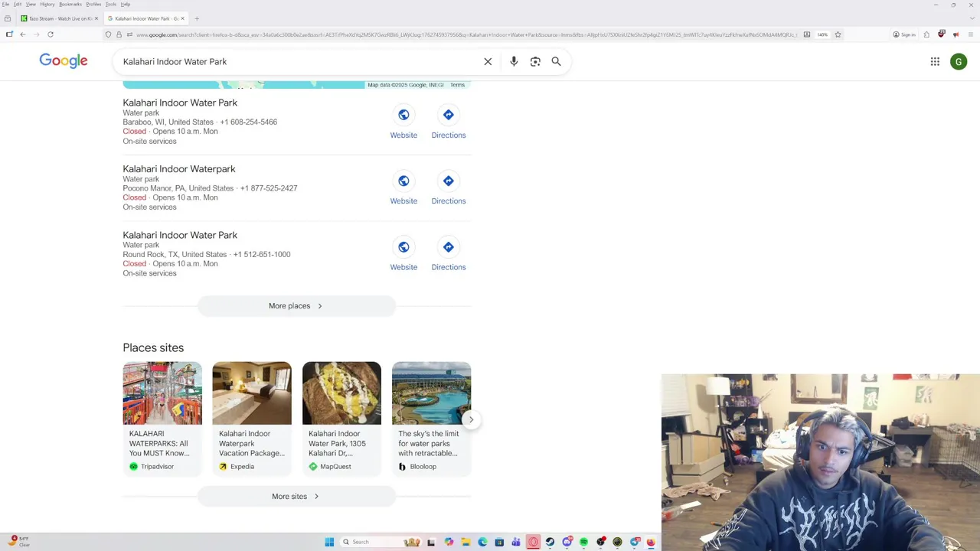Go to the Google logo homepage
Viewport: 980px width, 551px height.
point(64,61)
